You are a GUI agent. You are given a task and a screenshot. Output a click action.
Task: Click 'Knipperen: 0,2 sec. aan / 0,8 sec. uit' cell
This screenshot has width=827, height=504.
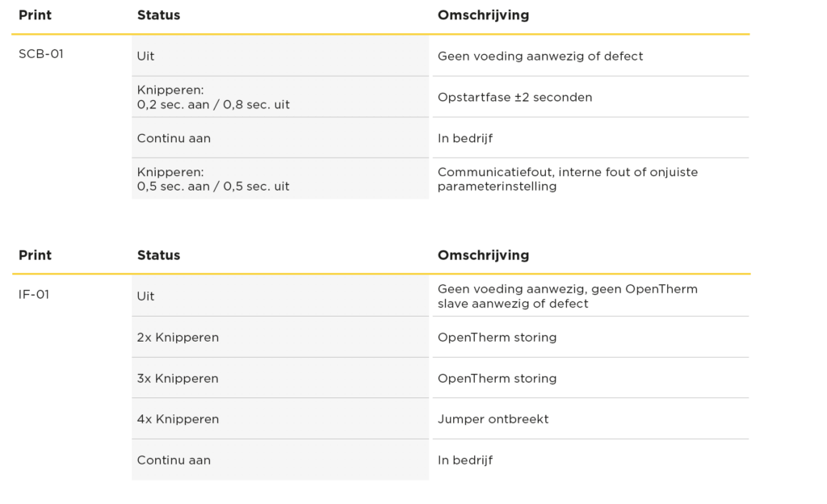click(x=280, y=97)
